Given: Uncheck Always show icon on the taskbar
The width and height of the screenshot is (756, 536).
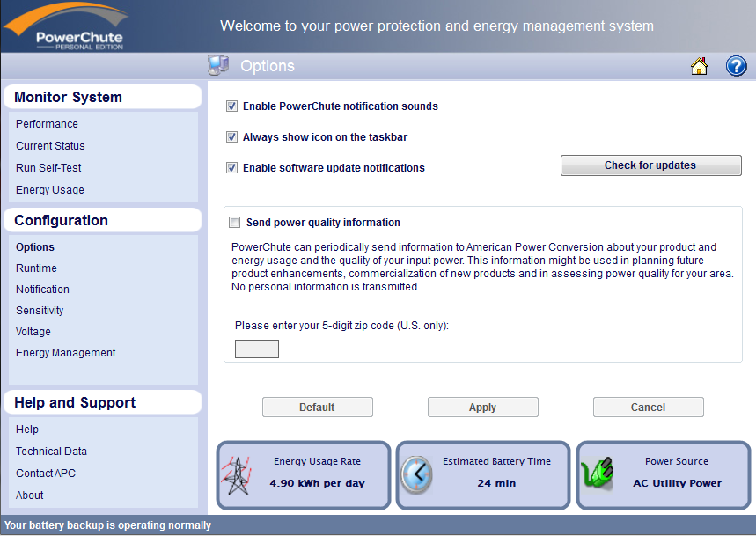Looking at the screenshot, I should [x=231, y=136].
